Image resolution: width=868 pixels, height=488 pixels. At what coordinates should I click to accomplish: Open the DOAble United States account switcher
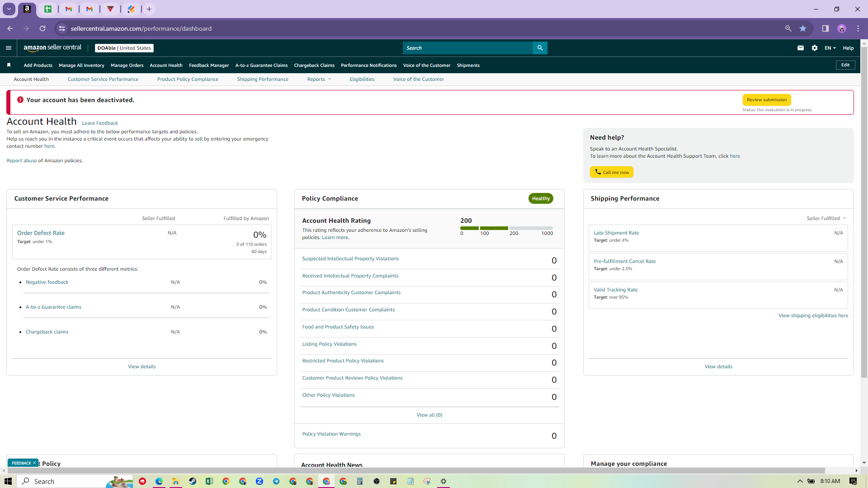124,48
